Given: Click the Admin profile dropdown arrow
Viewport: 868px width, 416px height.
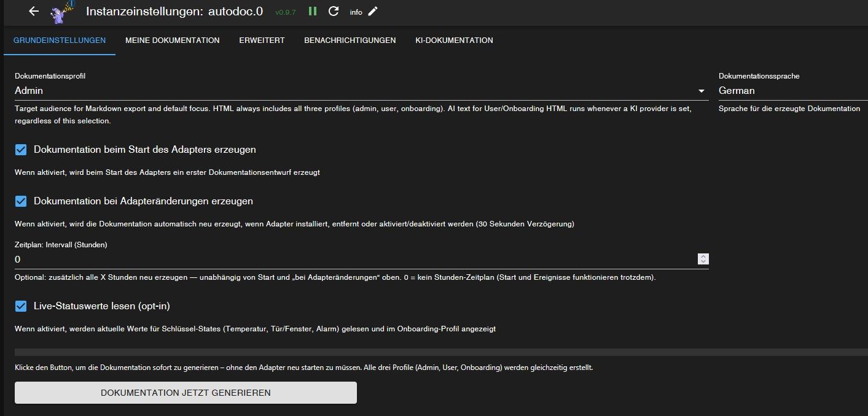Looking at the screenshot, I should pyautogui.click(x=702, y=91).
